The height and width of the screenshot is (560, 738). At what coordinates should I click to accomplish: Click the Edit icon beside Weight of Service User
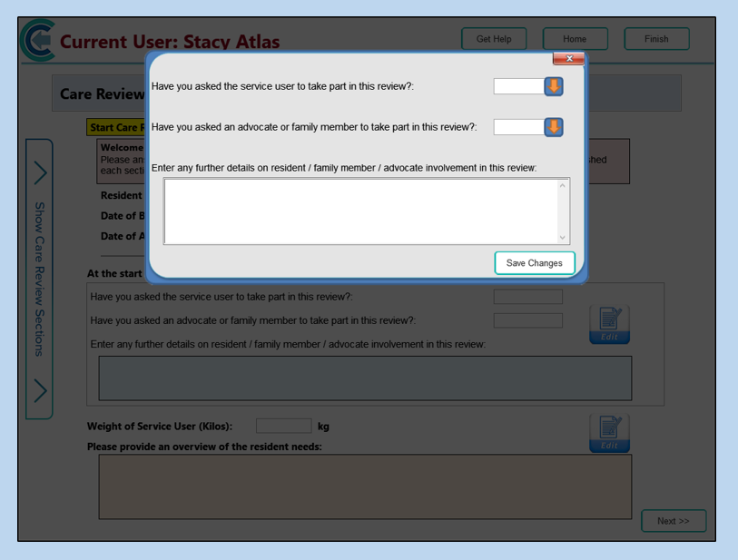click(x=609, y=433)
